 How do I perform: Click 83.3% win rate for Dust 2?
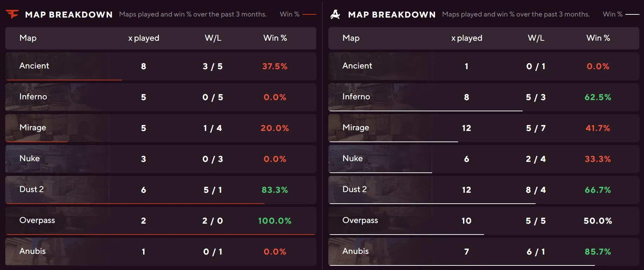tap(275, 190)
